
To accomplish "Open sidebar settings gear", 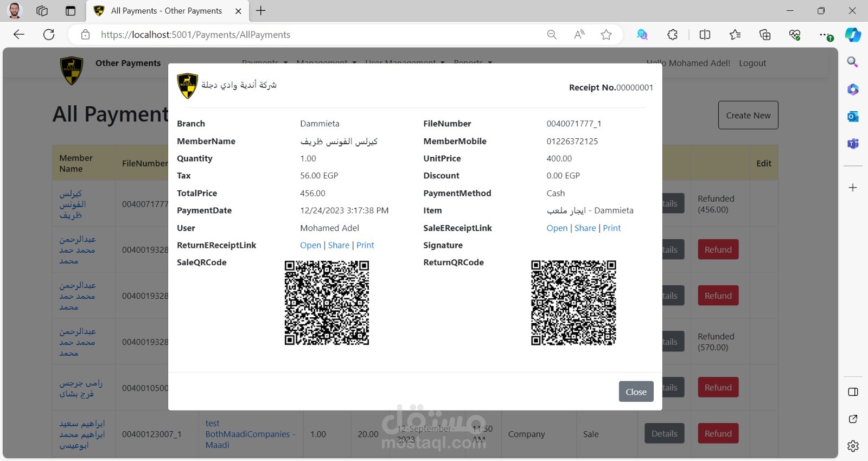I will (853, 446).
